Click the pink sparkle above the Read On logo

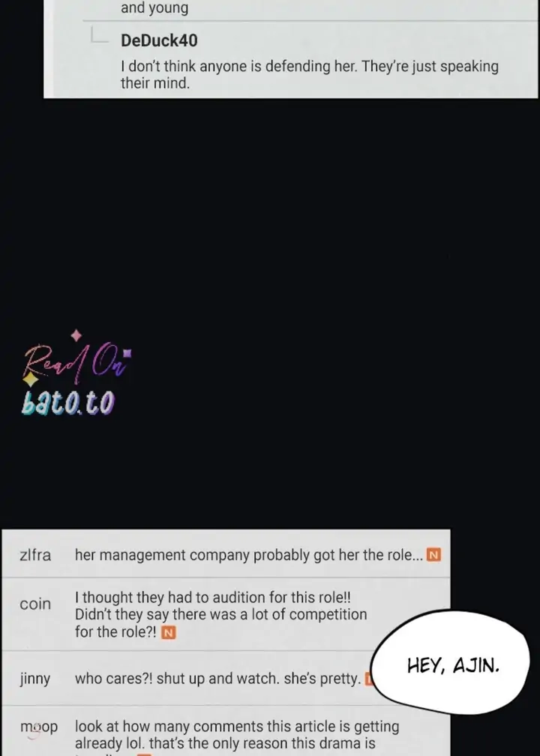(x=76, y=335)
